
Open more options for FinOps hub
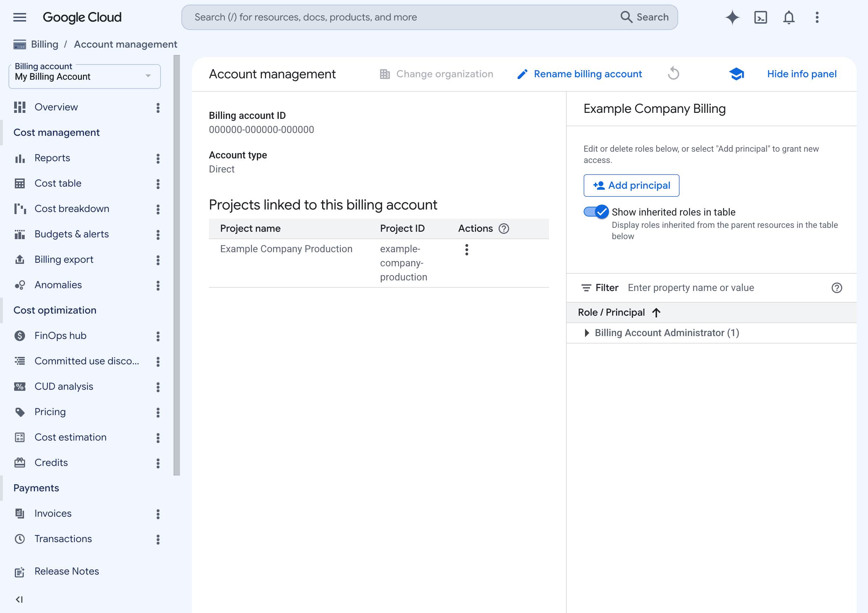pos(158,336)
